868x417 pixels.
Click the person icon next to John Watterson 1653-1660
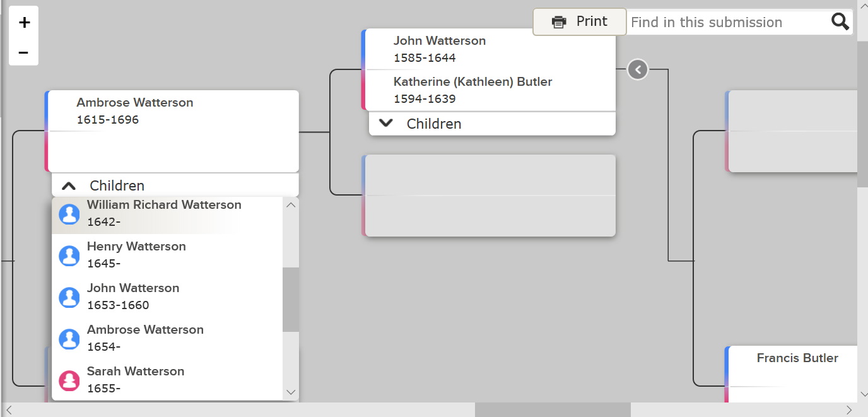pos(69,297)
